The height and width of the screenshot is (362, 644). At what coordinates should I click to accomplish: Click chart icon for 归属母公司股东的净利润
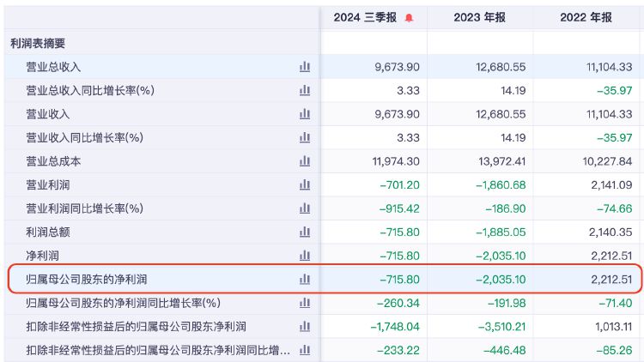click(305, 279)
